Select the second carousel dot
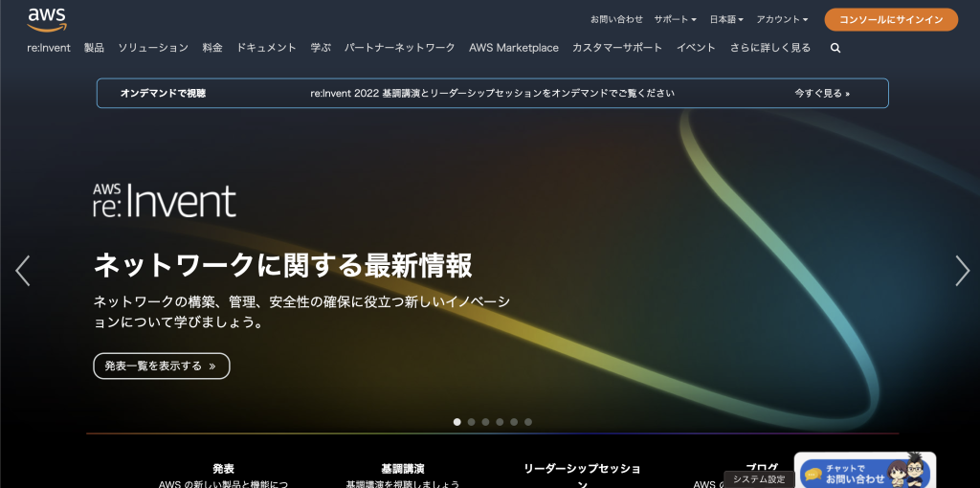This screenshot has width=980, height=488. coord(471,422)
